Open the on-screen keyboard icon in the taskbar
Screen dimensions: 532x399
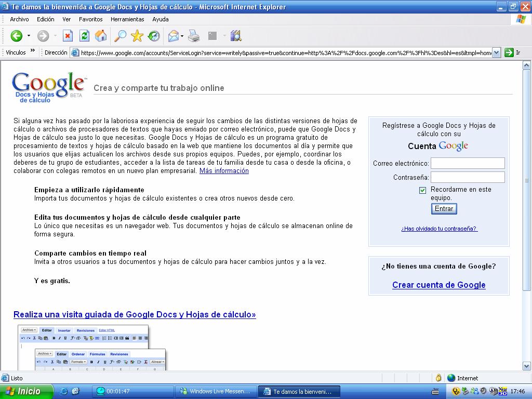[x=435, y=392]
